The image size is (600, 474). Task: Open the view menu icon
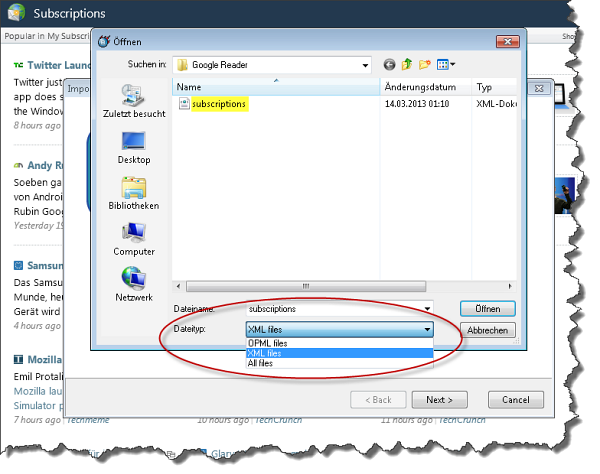click(446, 65)
